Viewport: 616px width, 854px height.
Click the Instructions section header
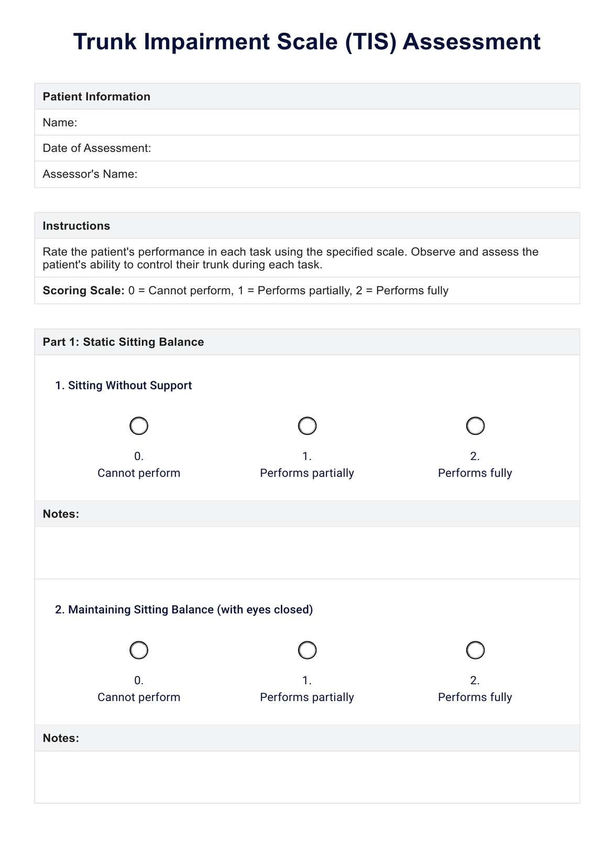[x=76, y=226]
